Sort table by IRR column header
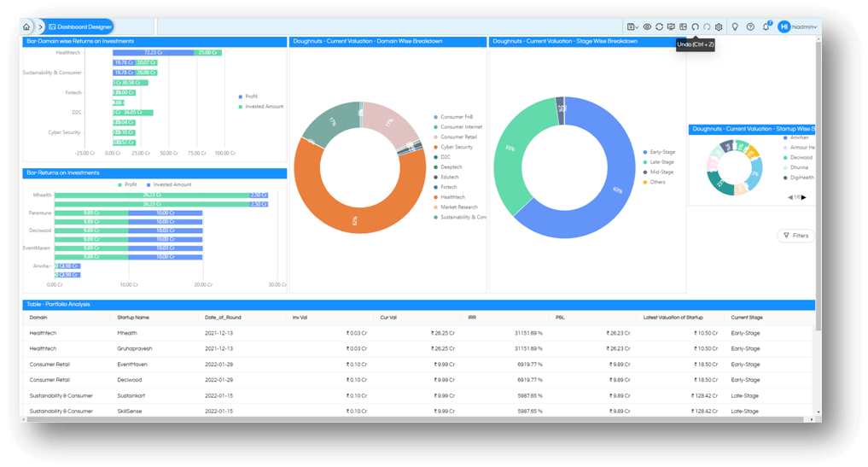 472,318
